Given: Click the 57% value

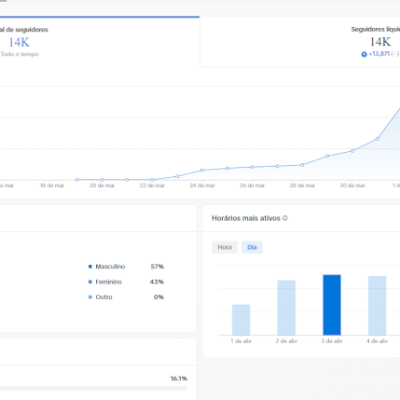Looking at the screenshot, I should point(157,266).
